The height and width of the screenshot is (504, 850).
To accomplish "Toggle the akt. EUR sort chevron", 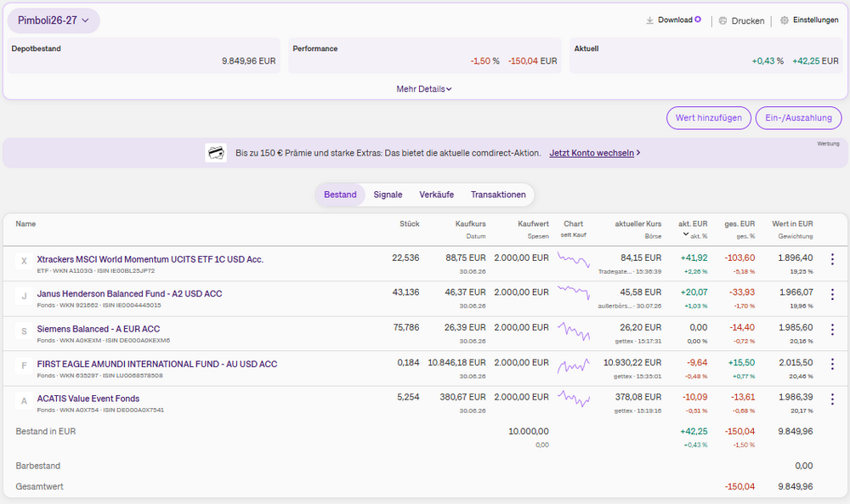I will (686, 234).
